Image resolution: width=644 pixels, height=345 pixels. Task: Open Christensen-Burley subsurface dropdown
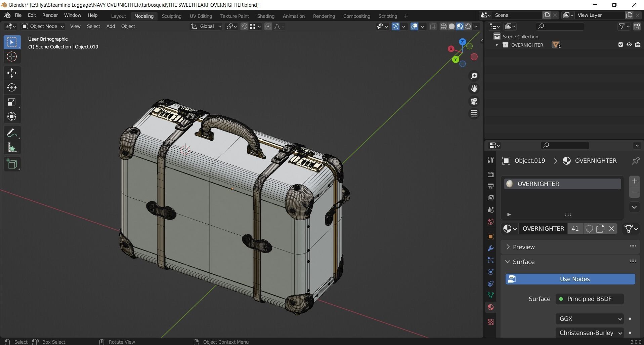[x=590, y=333]
